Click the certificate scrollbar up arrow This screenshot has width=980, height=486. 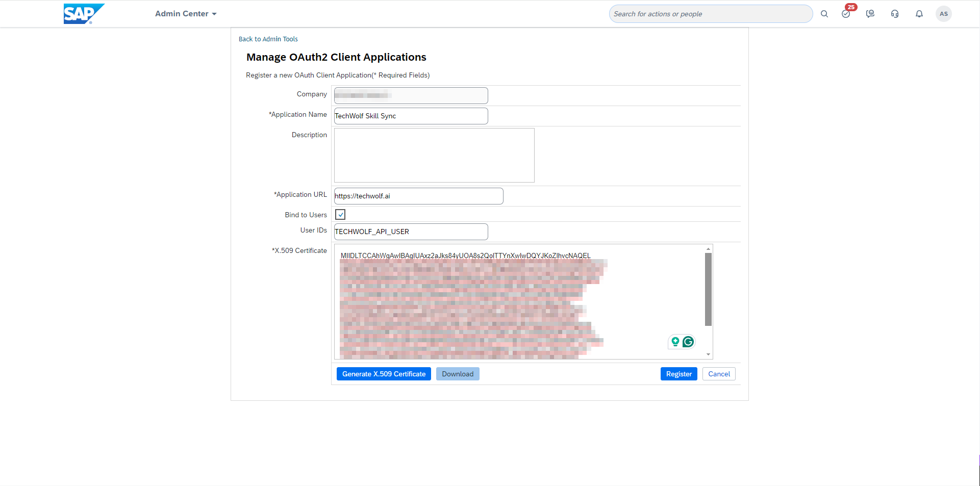(708, 248)
